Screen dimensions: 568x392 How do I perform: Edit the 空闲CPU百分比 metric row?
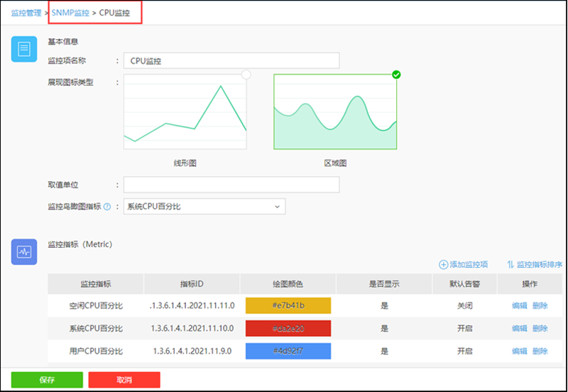point(519,306)
